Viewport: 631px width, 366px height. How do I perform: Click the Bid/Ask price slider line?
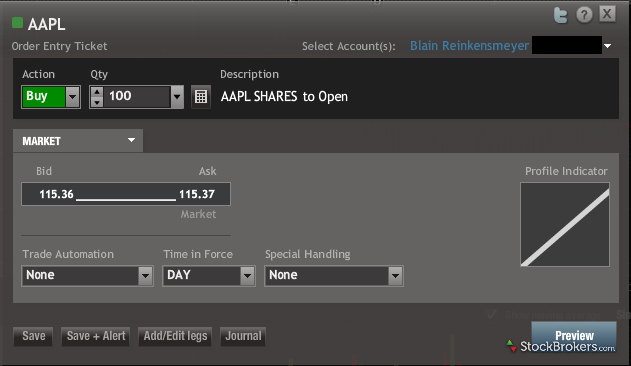click(126, 199)
